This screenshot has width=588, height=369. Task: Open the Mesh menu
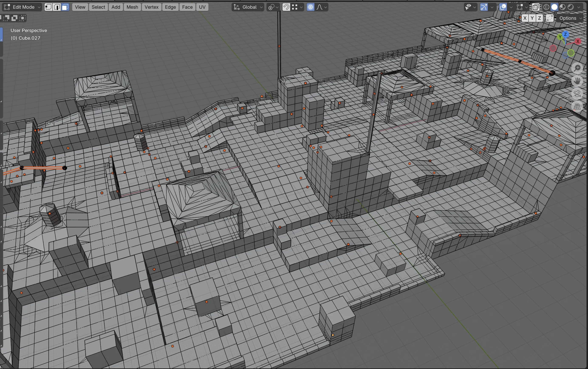(132, 7)
